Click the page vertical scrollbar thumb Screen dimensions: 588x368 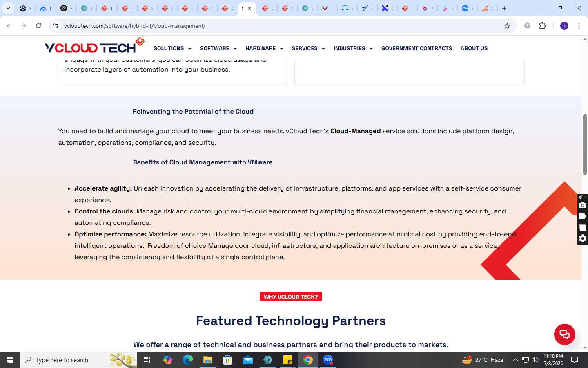click(x=585, y=144)
